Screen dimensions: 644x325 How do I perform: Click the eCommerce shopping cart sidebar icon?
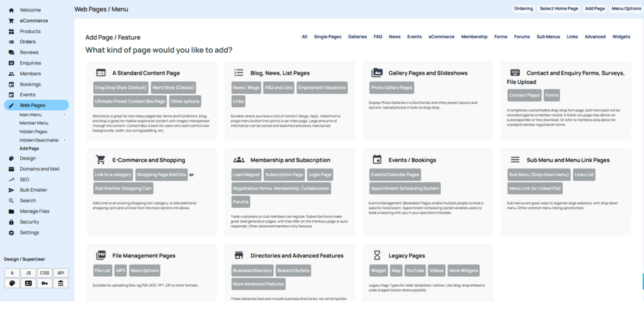click(11, 21)
